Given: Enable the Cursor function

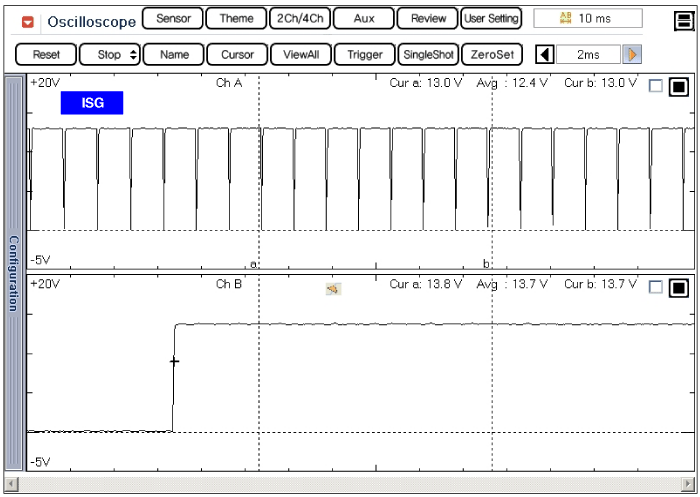Looking at the screenshot, I should [x=237, y=54].
